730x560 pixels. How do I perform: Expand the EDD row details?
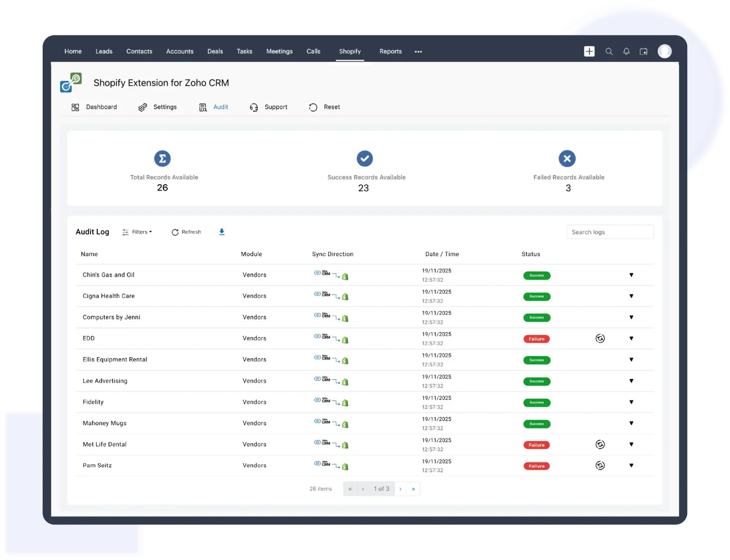click(631, 338)
